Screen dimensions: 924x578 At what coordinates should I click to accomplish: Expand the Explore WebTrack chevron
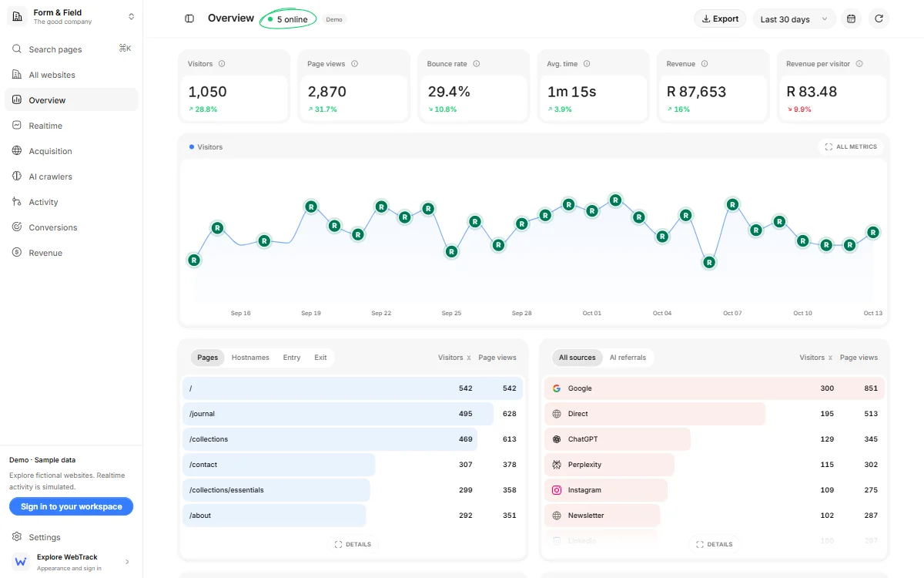(x=127, y=562)
